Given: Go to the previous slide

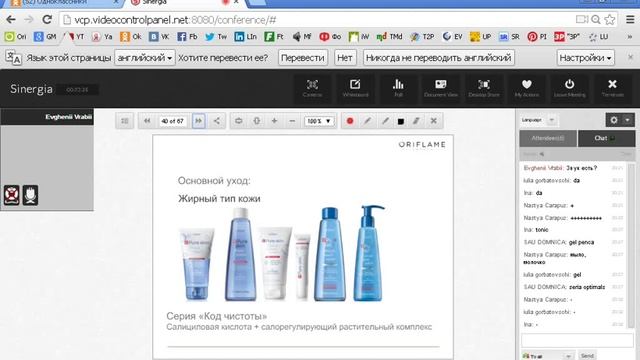Looking at the screenshot, I should (147, 121).
